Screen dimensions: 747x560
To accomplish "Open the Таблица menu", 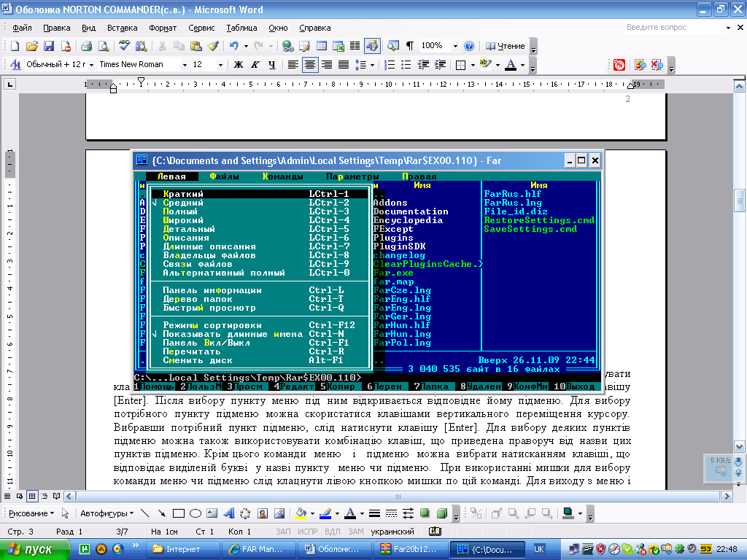I will point(241,28).
